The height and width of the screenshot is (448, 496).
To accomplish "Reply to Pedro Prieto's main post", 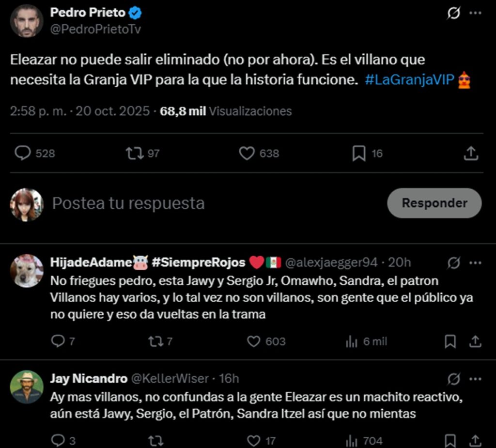I will click(x=23, y=154).
